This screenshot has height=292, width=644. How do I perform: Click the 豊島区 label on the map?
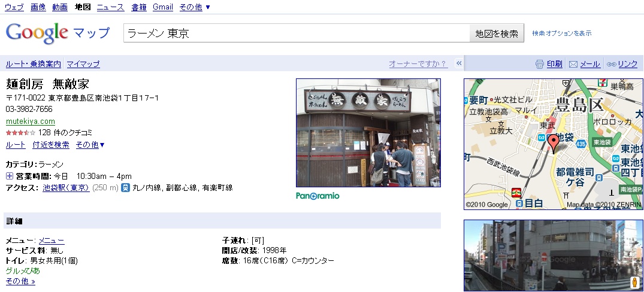[579, 105]
